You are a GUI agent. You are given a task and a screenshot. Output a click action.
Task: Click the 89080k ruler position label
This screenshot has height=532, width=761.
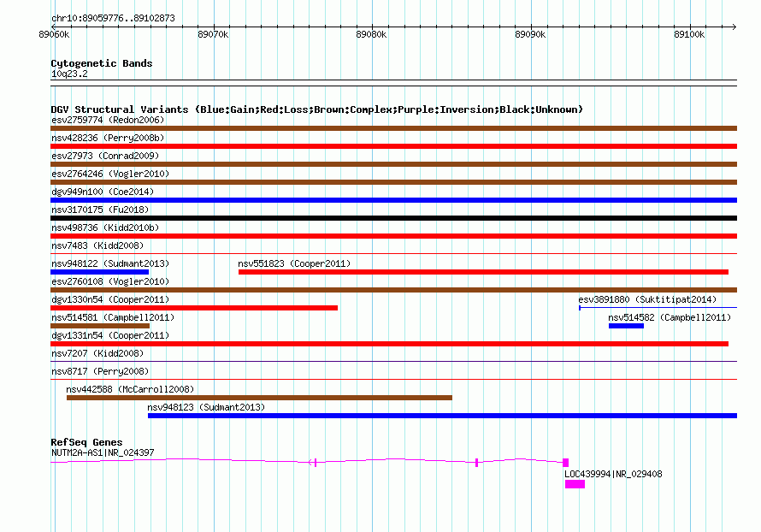point(371,34)
